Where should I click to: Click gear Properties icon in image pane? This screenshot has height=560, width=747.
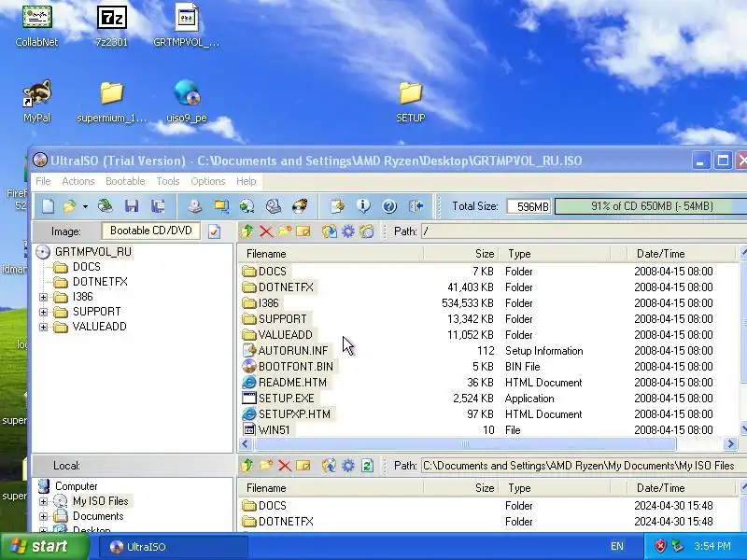point(348,231)
